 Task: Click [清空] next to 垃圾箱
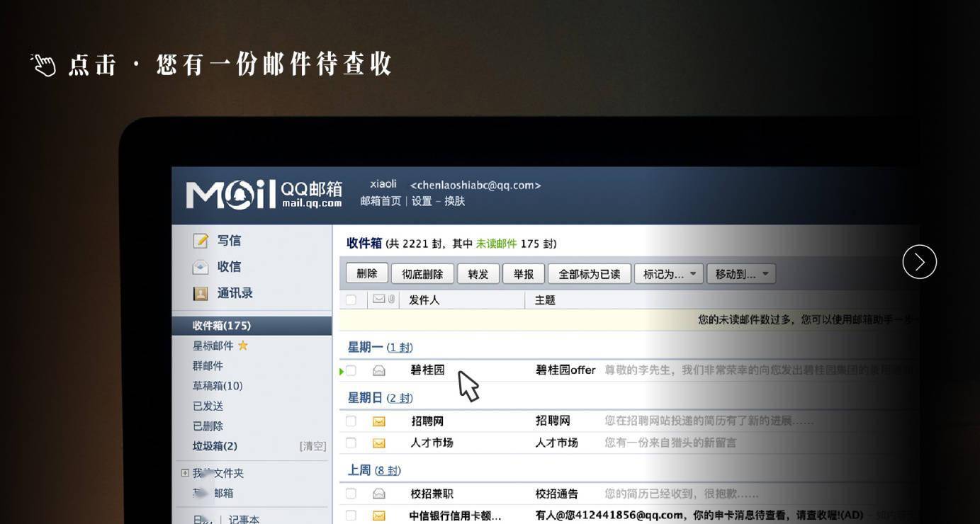(312, 446)
